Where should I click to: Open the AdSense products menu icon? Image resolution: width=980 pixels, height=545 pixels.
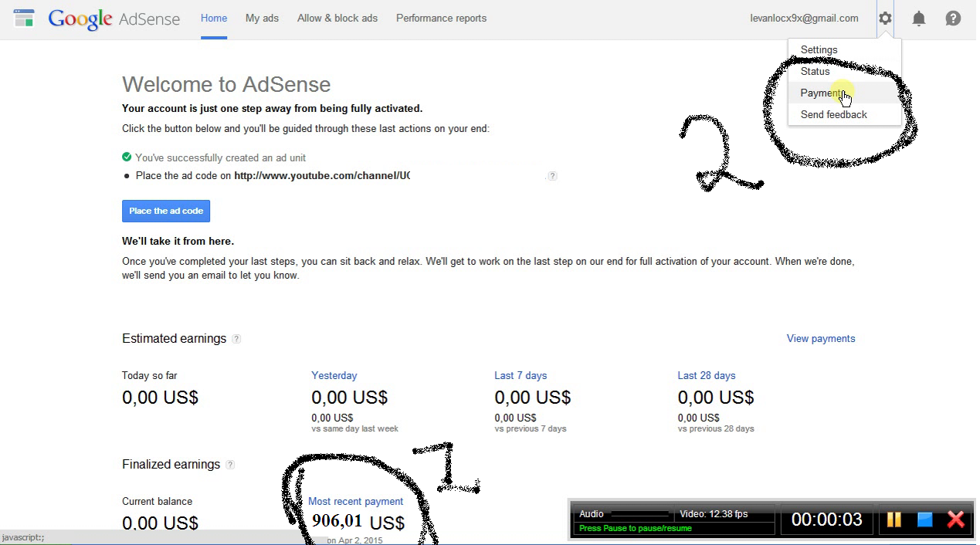tap(24, 19)
